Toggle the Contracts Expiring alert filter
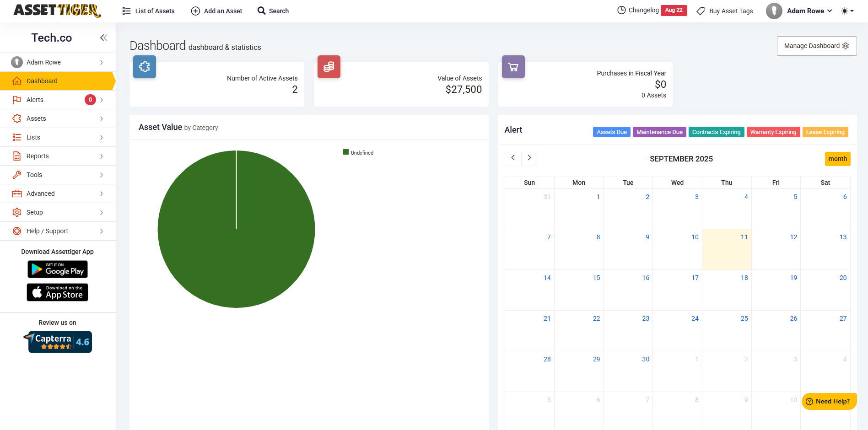This screenshot has height=430, width=868. [716, 132]
